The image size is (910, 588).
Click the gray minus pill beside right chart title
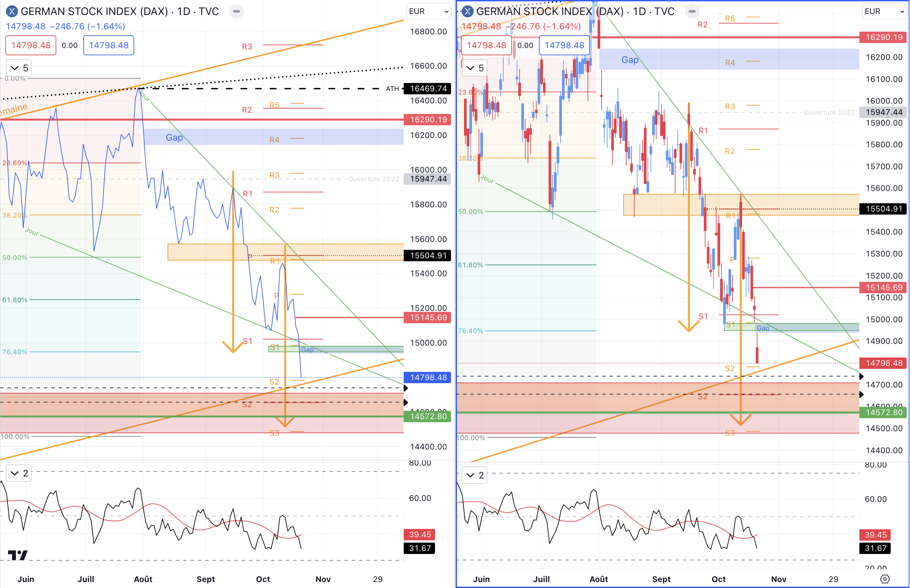tap(692, 11)
